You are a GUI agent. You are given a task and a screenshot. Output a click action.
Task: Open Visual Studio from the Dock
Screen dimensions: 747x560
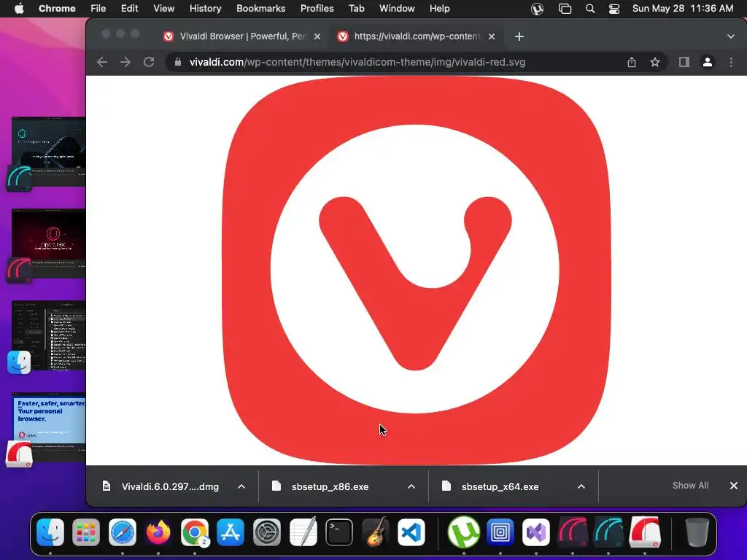tap(536, 532)
